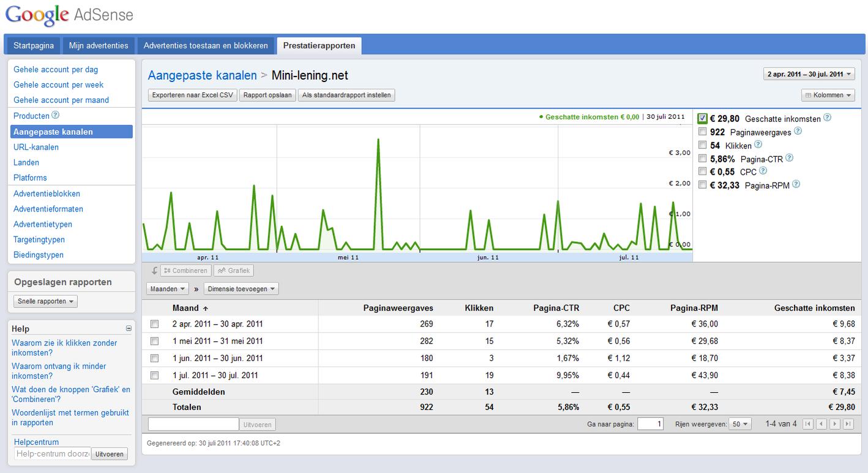Open help icon for Paginaweergaves
The image size is (868, 473).
798,131
